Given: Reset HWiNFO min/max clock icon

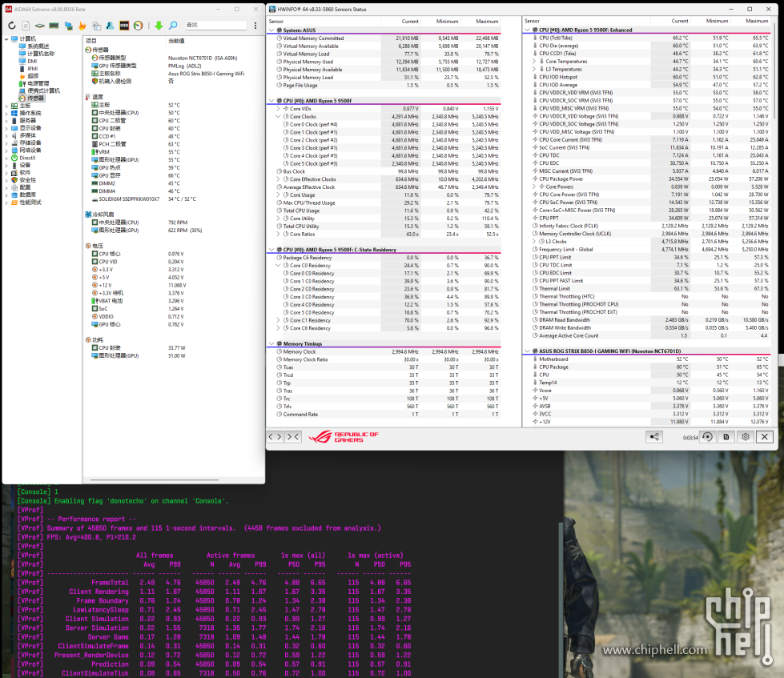Looking at the screenshot, I should pyautogui.click(x=706, y=436).
